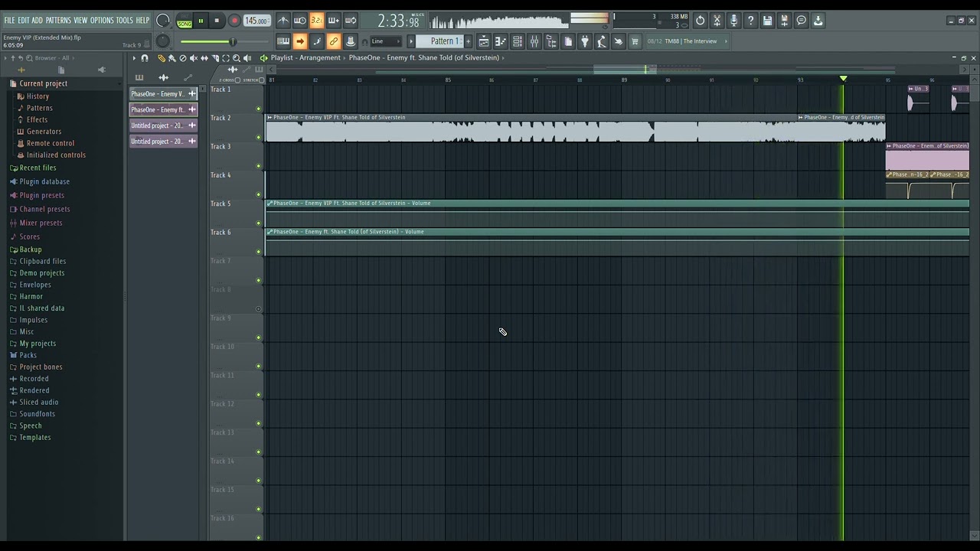This screenshot has height=551, width=980.
Task: Open the Line snap dropdown
Action: tap(387, 41)
